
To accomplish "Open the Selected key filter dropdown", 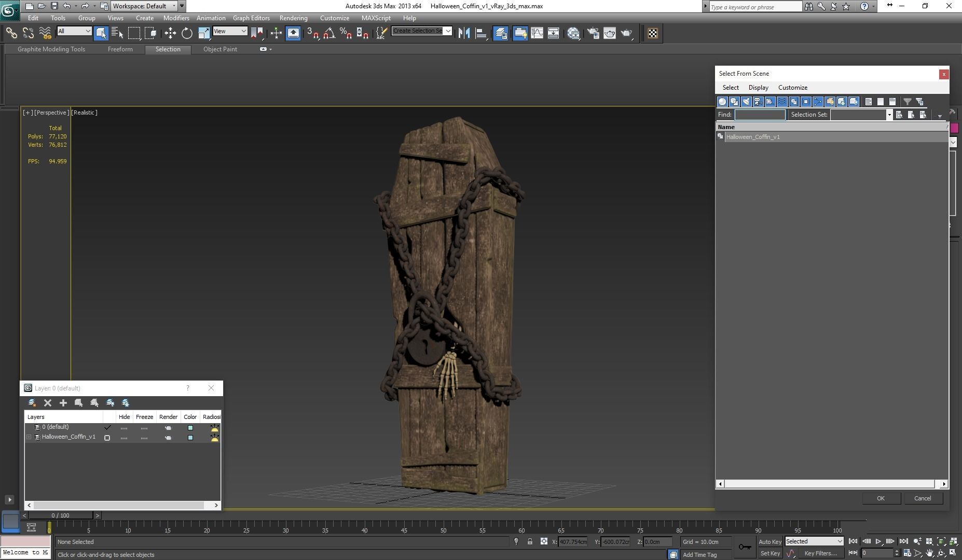I will (x=814, y=541).
